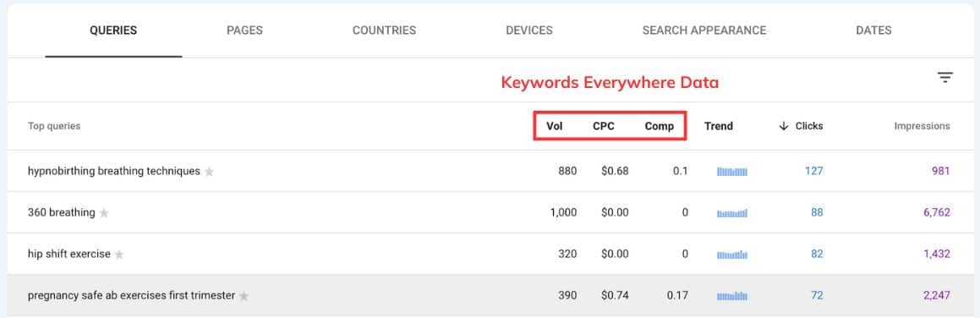
Task: View trend chart for pregnancy ab exercises row
Action: pos(732,296)
